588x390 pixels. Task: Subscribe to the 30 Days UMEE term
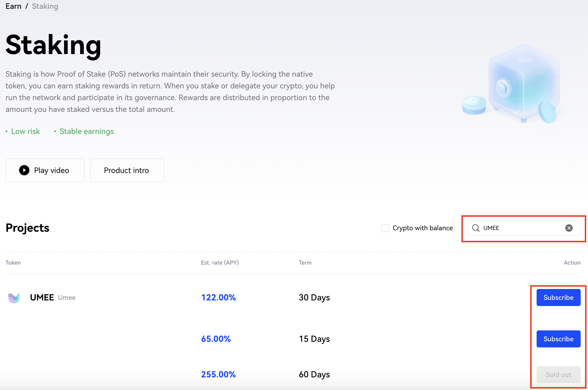coord(558,297)
